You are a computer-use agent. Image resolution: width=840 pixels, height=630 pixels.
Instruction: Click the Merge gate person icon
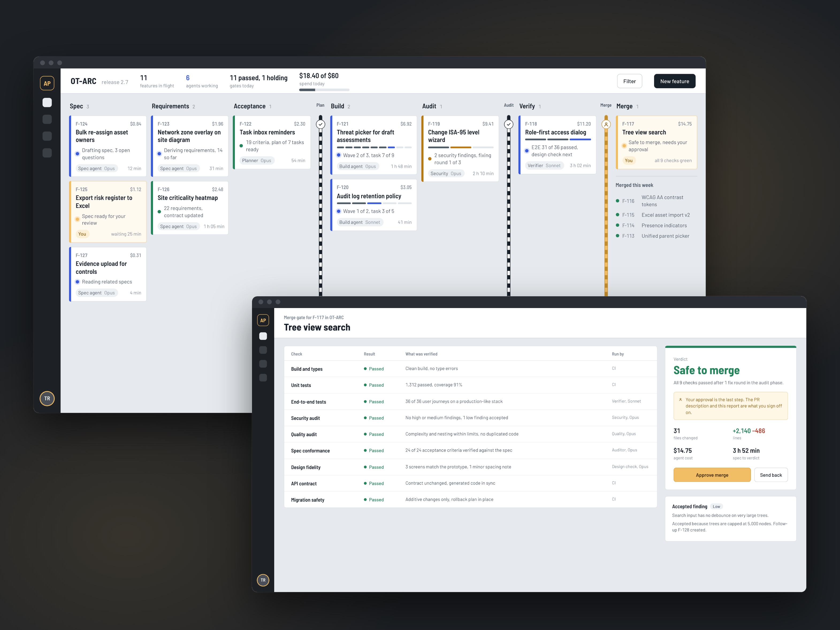coord(606,124)
